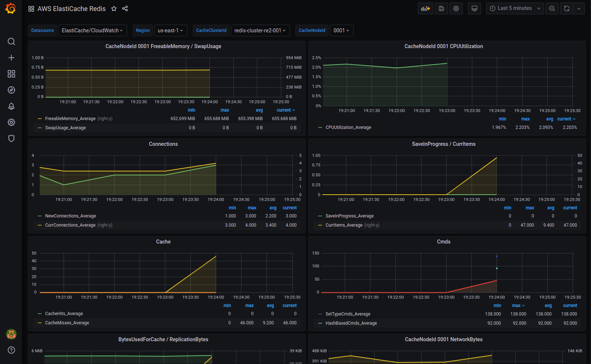
Task: Sort the Cache legend by max
Action: (250, 306)
